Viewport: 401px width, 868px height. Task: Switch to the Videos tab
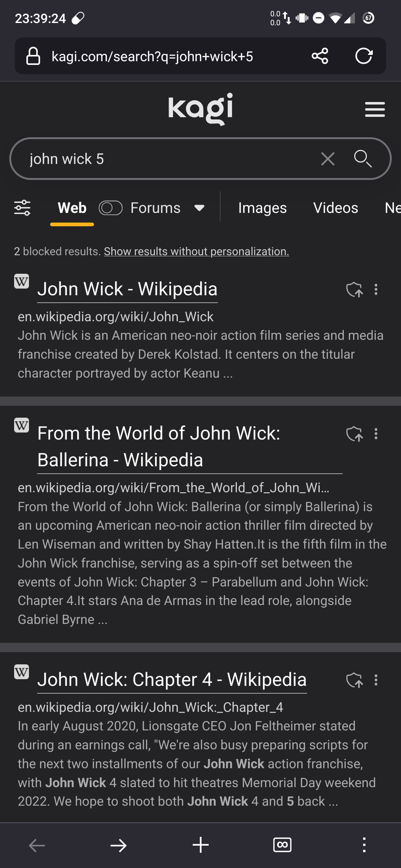336,208
